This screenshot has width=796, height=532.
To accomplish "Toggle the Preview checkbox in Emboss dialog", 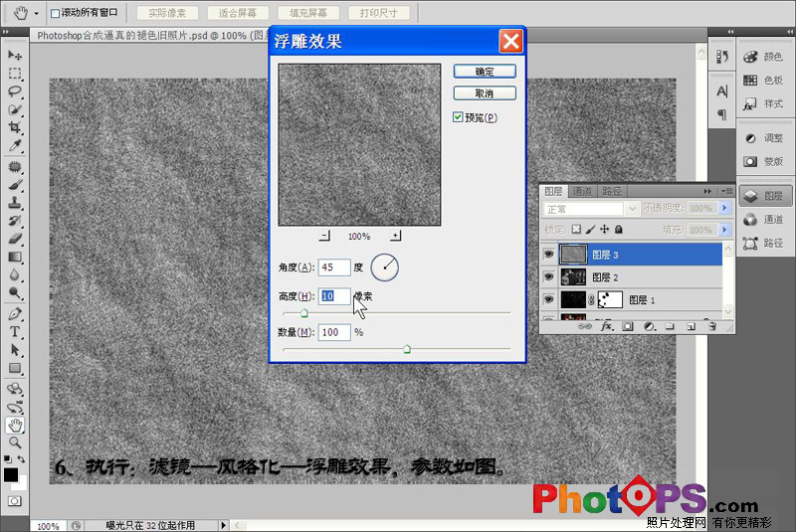I will point(458,117).
